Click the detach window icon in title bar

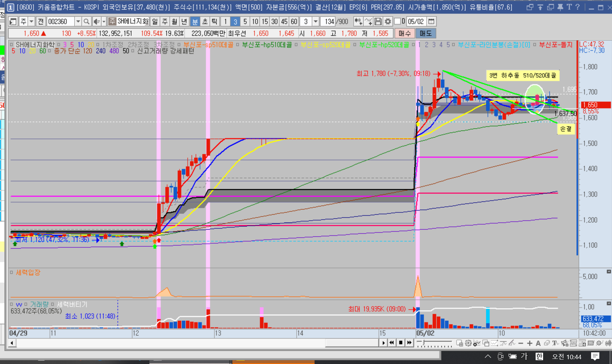(x=530, y=7)
